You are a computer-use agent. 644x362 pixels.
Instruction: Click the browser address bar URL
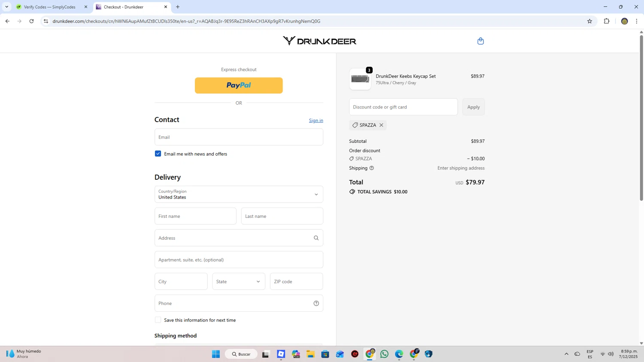(186, 21)
